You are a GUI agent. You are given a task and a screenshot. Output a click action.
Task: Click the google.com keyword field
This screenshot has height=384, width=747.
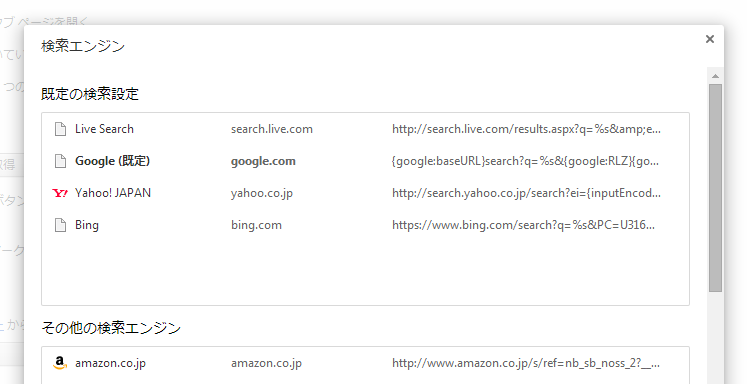pyautogui.click(x=263, y=162)
